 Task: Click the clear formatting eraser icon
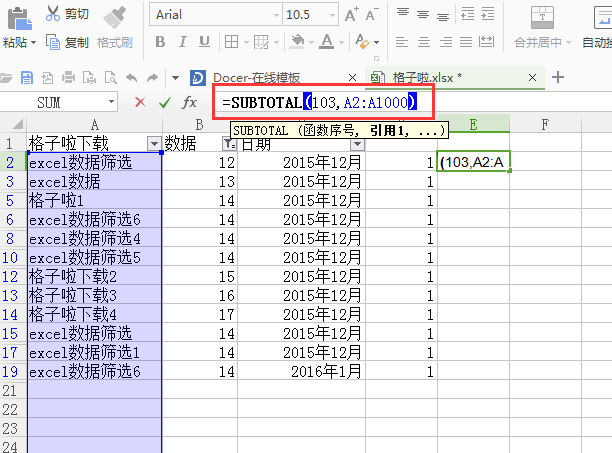(x=362, y=41)
